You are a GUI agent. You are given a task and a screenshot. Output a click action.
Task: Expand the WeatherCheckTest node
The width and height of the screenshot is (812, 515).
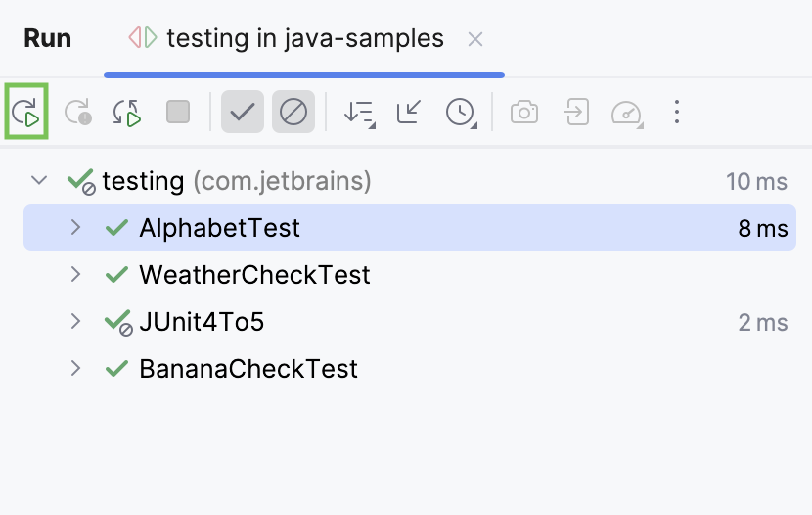point(75,275)
